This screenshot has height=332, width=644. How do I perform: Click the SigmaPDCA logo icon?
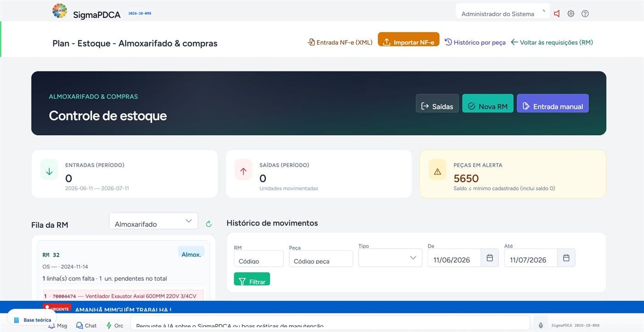(x=60, y=11)
